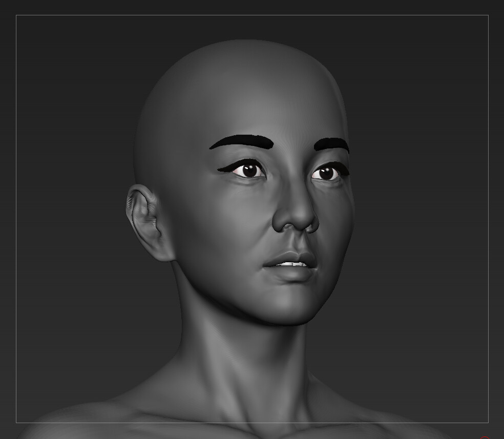
Task: Click the dark border area above the canvas frame
Action: click(251, 8)
